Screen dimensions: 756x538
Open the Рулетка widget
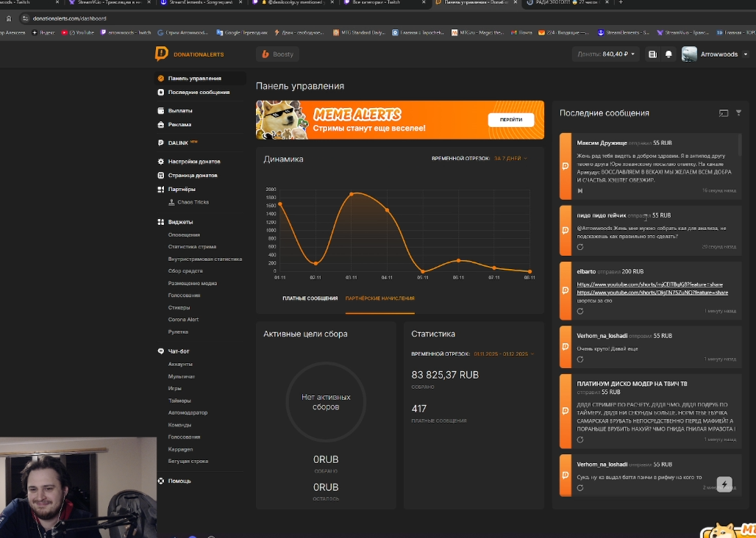coord(178,332)
